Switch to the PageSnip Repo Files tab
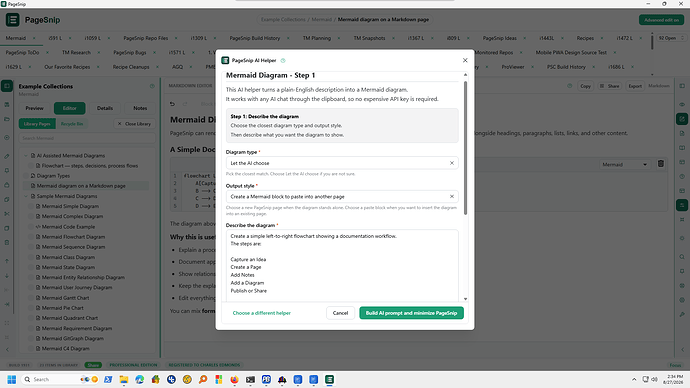Viewport: 690px width, 388px height. 146,38
